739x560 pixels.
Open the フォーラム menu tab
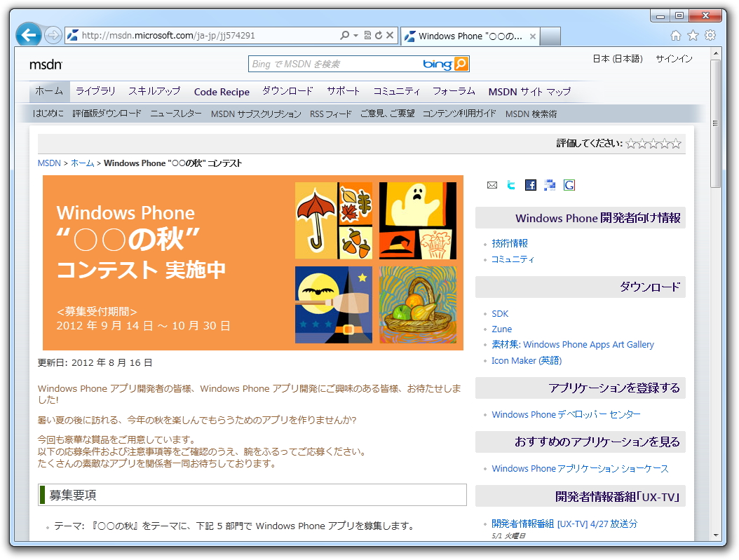pyautogui.click(x=454, y=91)
